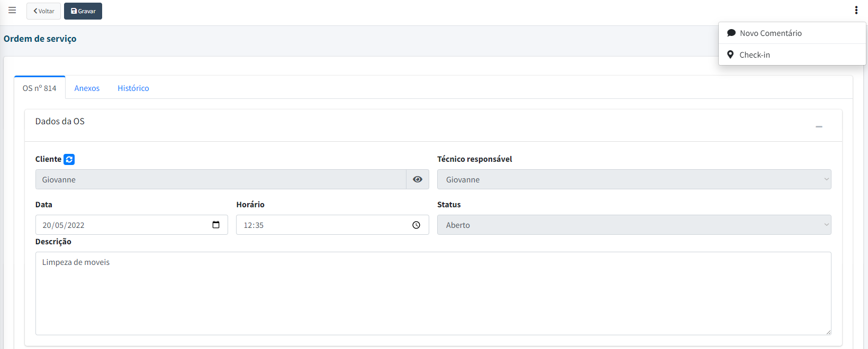The width and height of the screenshot is (868, 349).
Task: Switch to the Anexos tab
Action: (87, 88)
